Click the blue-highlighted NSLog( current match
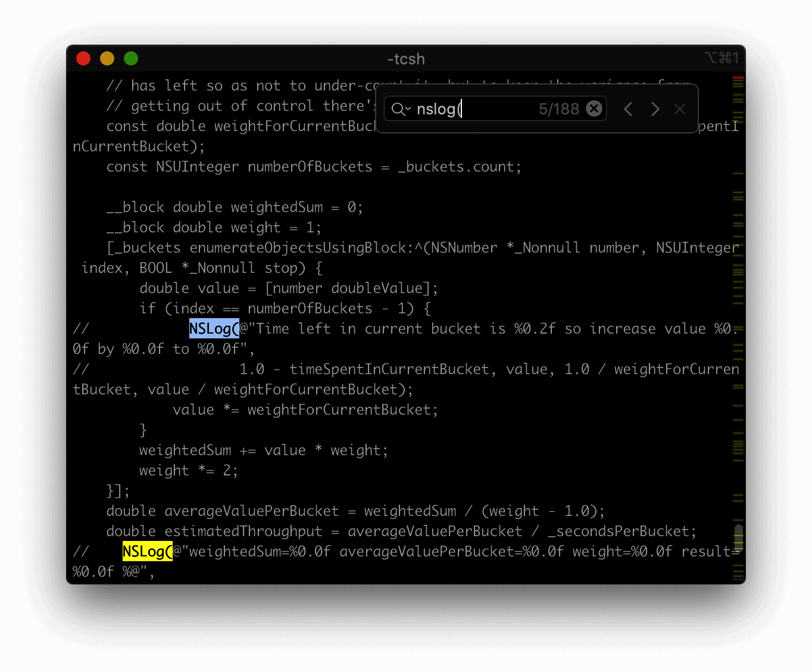The image size is (812, 672). click(x=214, y=329)
